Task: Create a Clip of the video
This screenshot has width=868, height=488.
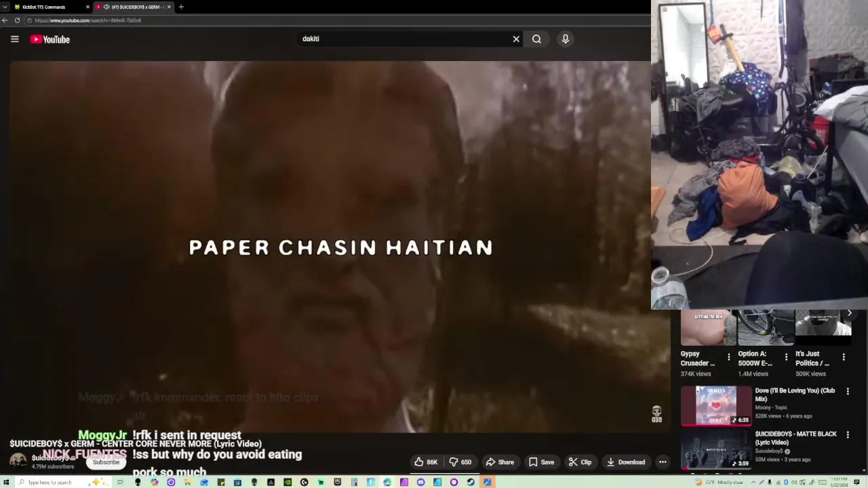Action: (x=580, y=462)
